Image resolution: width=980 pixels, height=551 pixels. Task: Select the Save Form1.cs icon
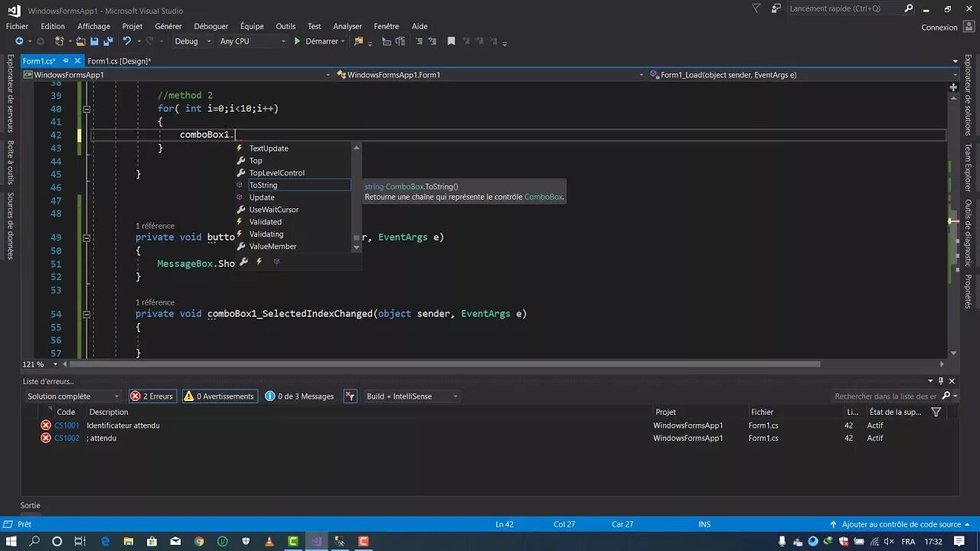pos(94,41)
